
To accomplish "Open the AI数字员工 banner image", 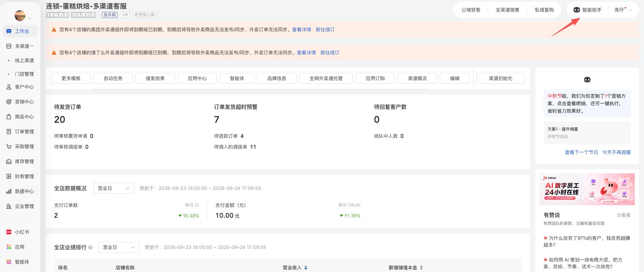I will [587, 189].
